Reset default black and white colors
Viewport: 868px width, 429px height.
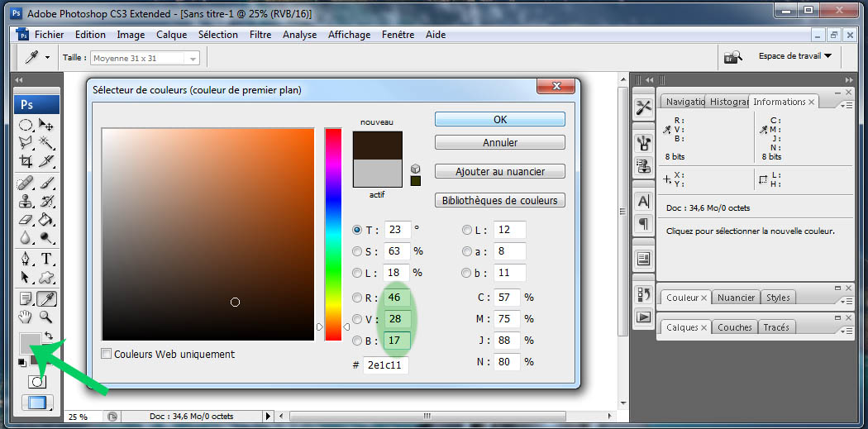point(21,363)
